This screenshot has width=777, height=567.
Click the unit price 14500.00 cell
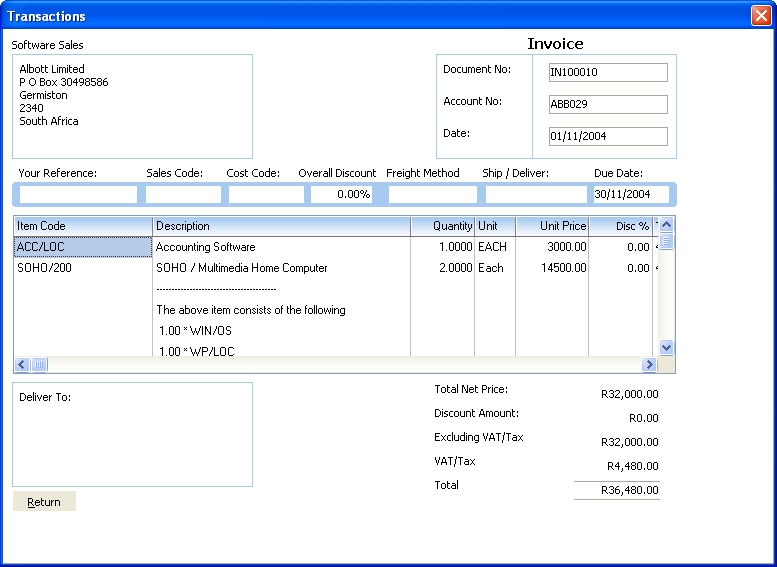click(x=552, y=268)
